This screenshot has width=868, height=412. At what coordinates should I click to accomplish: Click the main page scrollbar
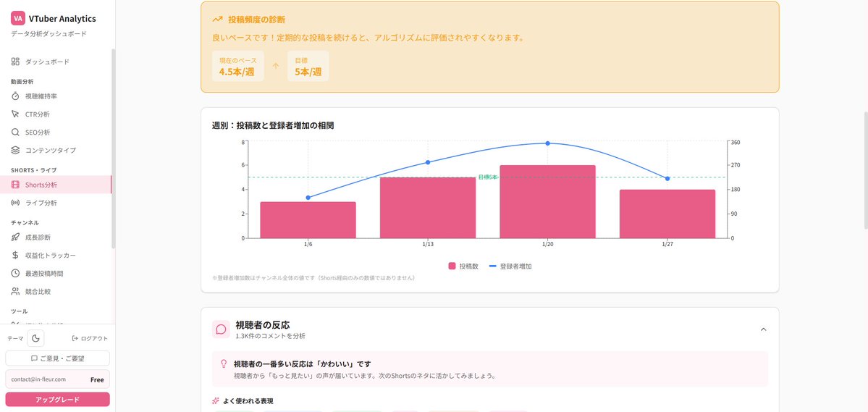pos(865,170)
